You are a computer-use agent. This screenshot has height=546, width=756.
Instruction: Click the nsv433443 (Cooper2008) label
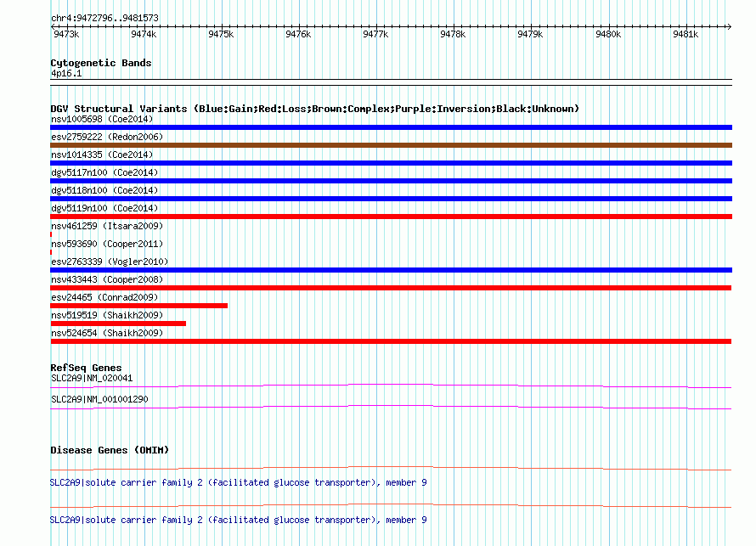point(107,279)
